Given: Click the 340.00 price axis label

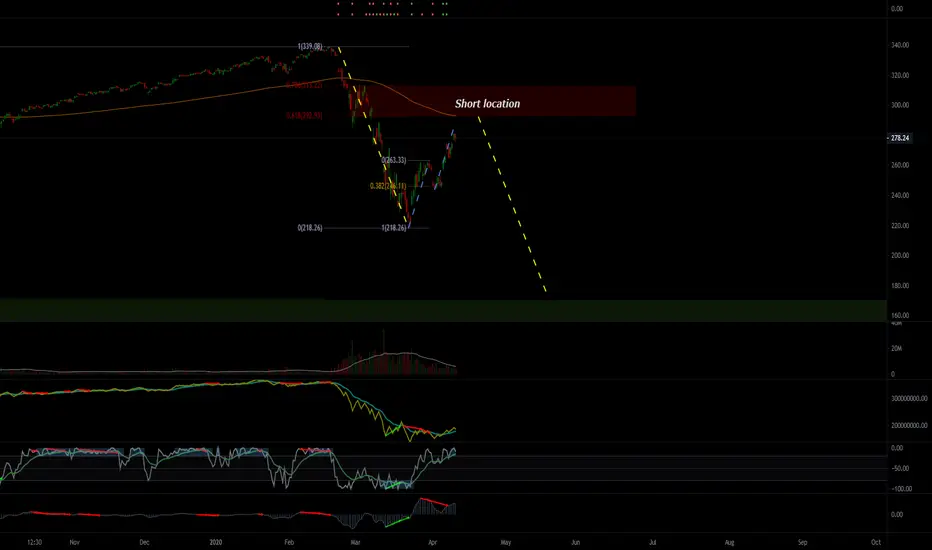Looking at the screenshot, I should point(900,45).
